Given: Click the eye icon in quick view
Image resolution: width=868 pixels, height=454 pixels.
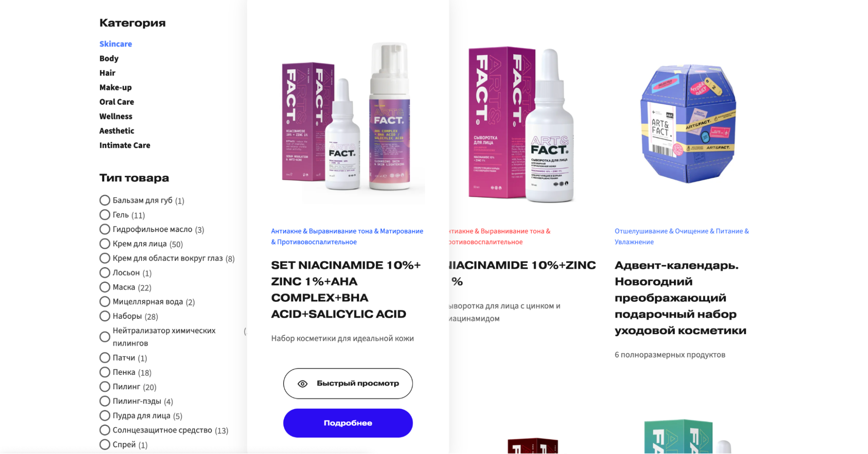Looking at the screenshot, I should (303, 384).
